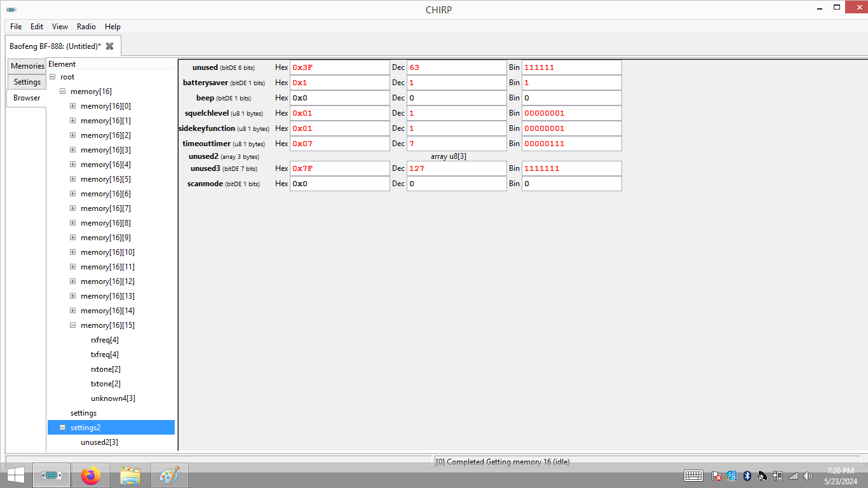This screenshot has width=868, height=488.
Task: Switch to the Settings side tab
Action: [x=27, y=82]
